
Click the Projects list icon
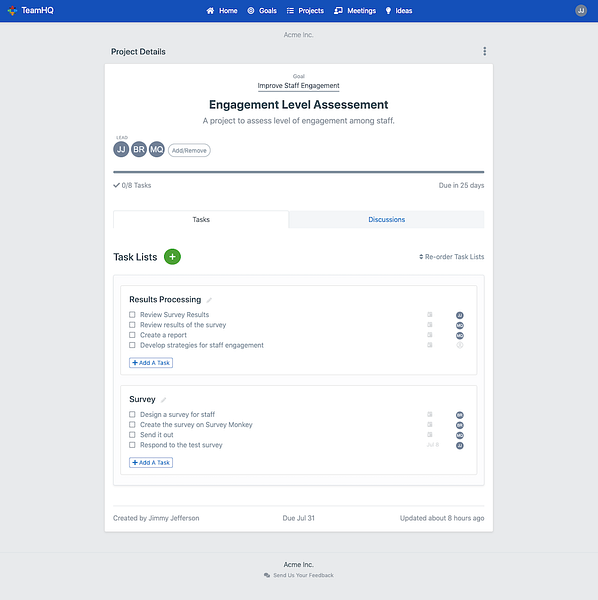tap(290, 11)
